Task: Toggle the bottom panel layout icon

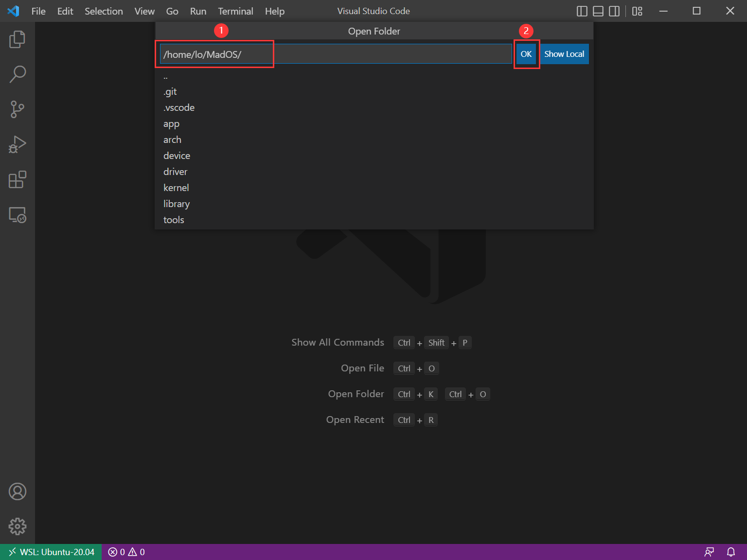Action: click(598, 11)
